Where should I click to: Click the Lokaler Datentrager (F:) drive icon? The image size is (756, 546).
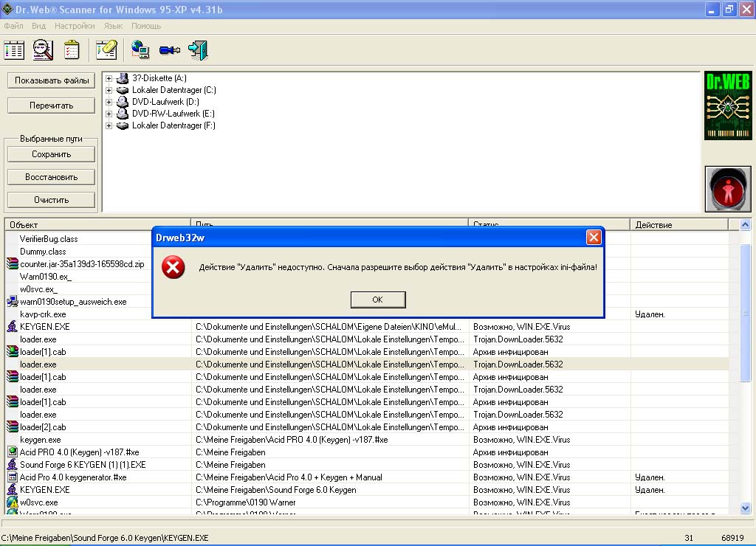123,125
